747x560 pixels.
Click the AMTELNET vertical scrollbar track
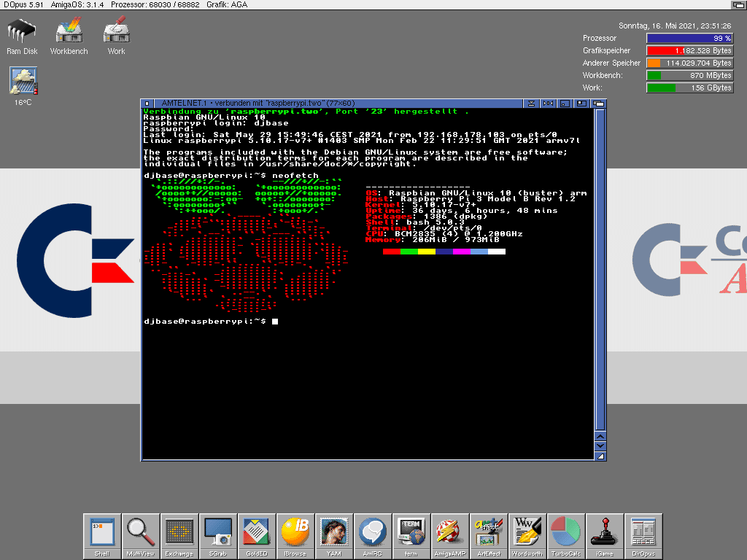tap(600, 270)
